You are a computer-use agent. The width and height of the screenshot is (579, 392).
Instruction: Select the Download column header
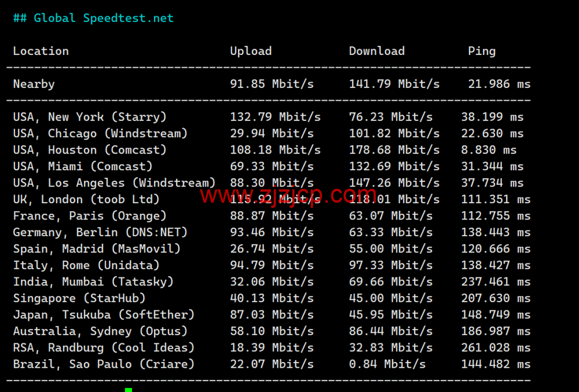point(376,51)
